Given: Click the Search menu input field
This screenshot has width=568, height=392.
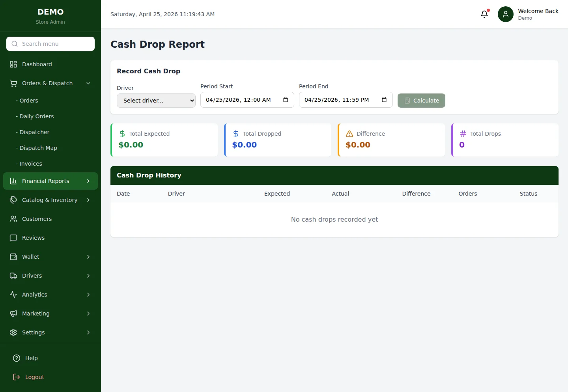Looking at the screenshot, I should click(50, 43).
